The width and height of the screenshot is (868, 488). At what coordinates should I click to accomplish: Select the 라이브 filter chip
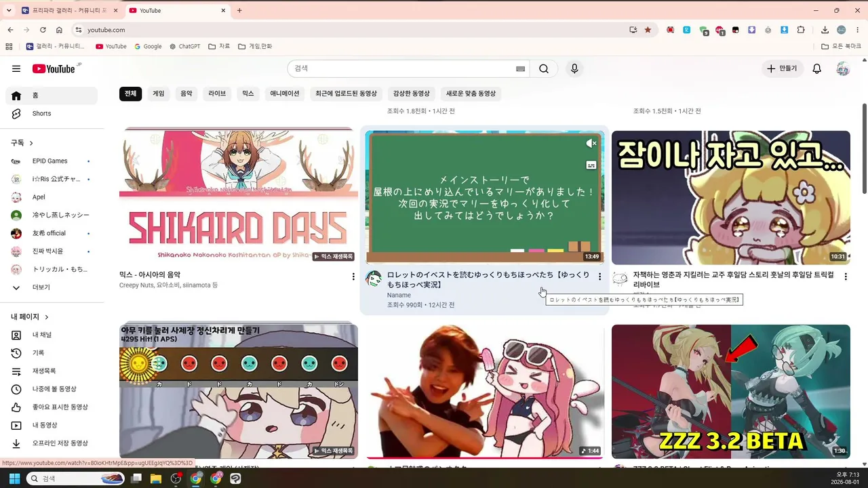coord(217,94)
